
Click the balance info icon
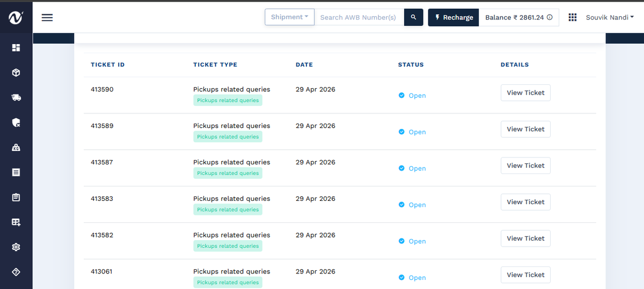[x=550, y=18]
